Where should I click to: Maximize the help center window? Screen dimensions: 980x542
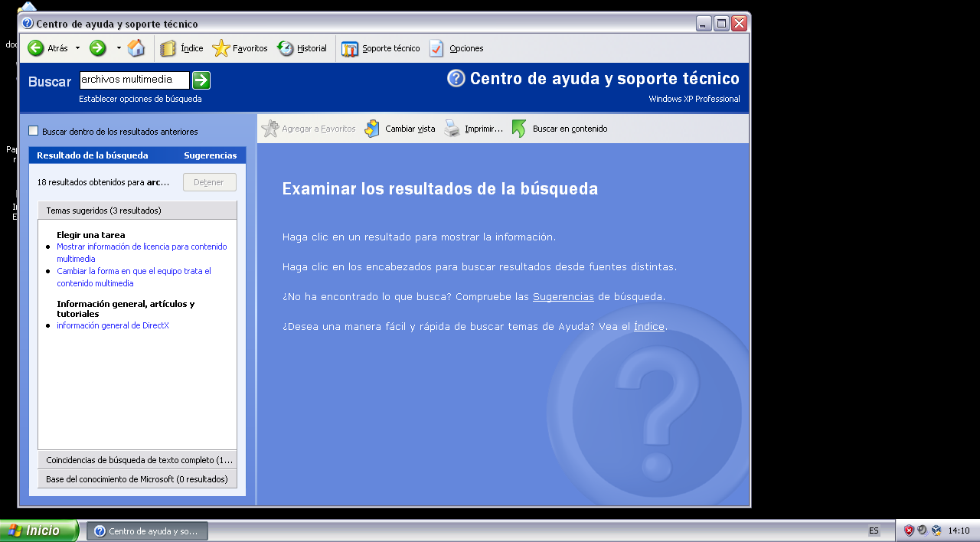coord(721,24)
